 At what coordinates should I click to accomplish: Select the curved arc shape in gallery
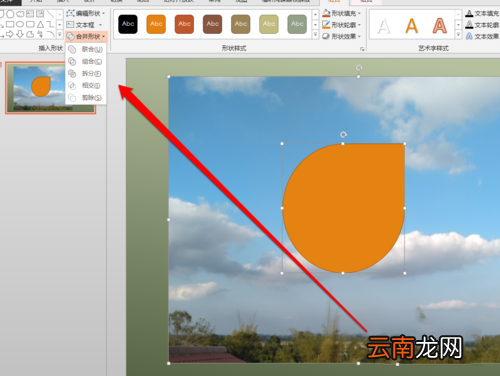click(x=50, y=34)
